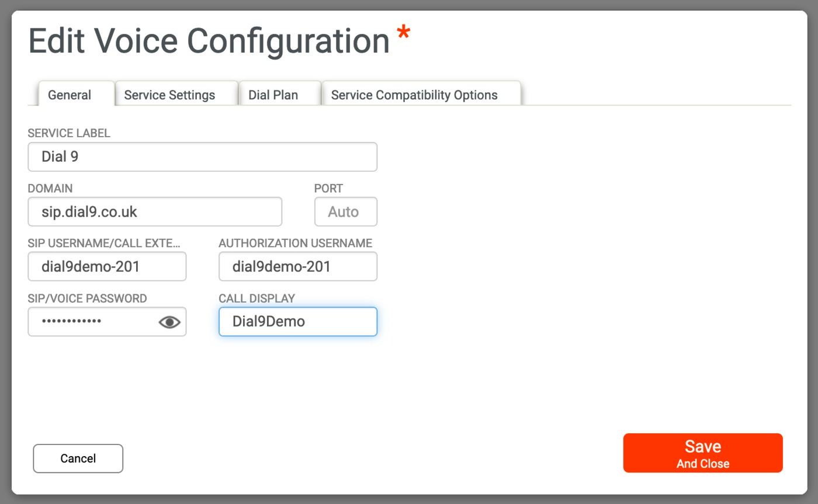The width and height of the screenshot is (818, 504).
Task: Open the Dial Plan tab
Action: click(x=280, y=95)
